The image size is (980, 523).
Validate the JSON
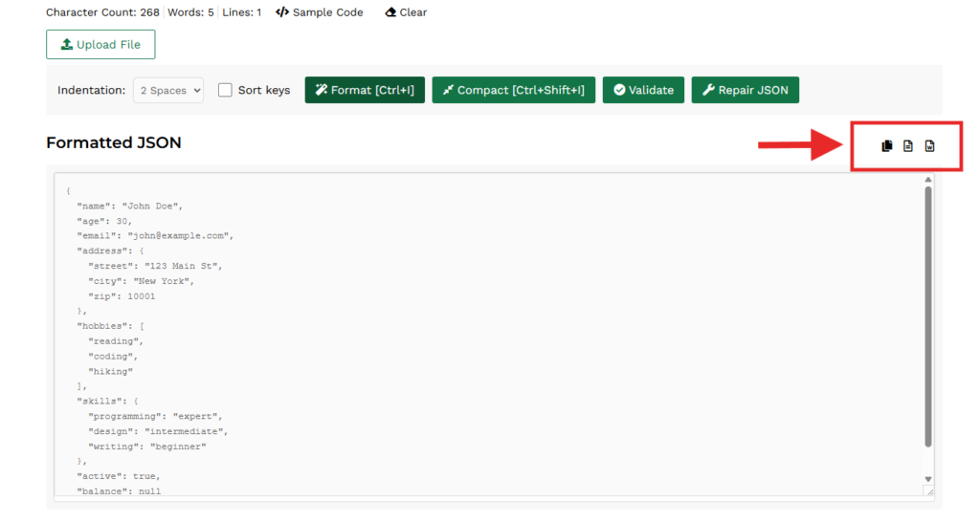coord(643,90)
